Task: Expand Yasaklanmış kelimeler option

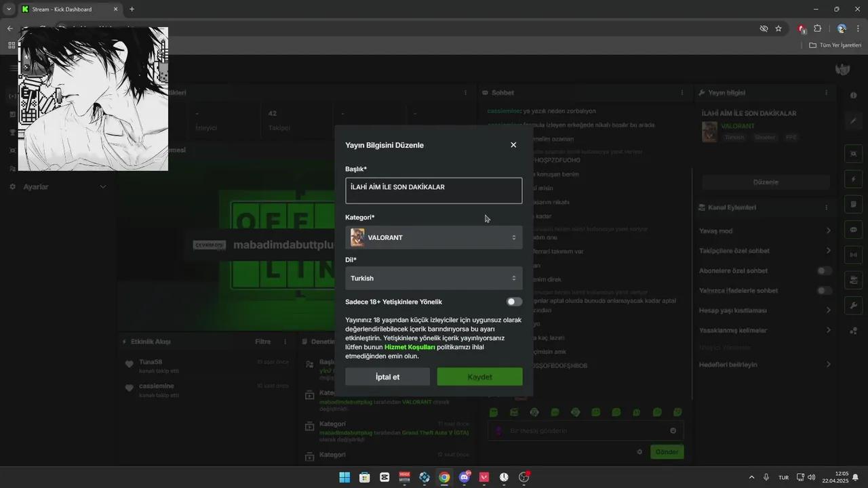Action: click(x=765, y=330)
